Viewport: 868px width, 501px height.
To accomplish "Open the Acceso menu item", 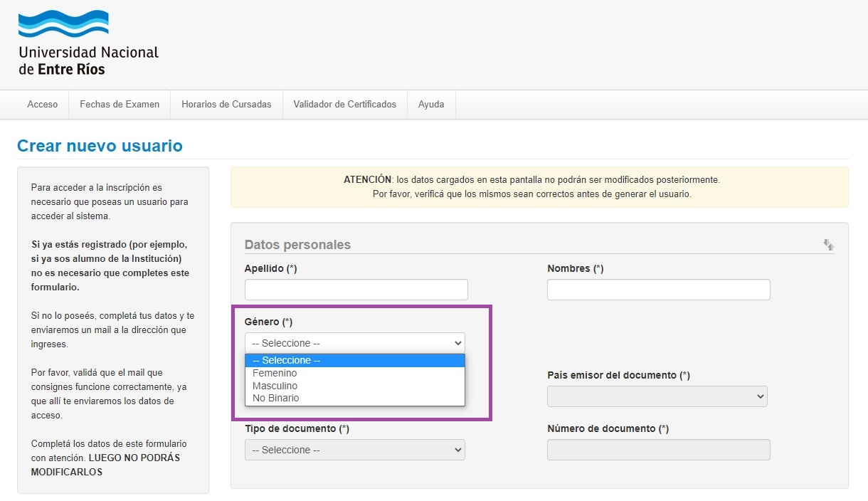I will (x=43, y=105).
